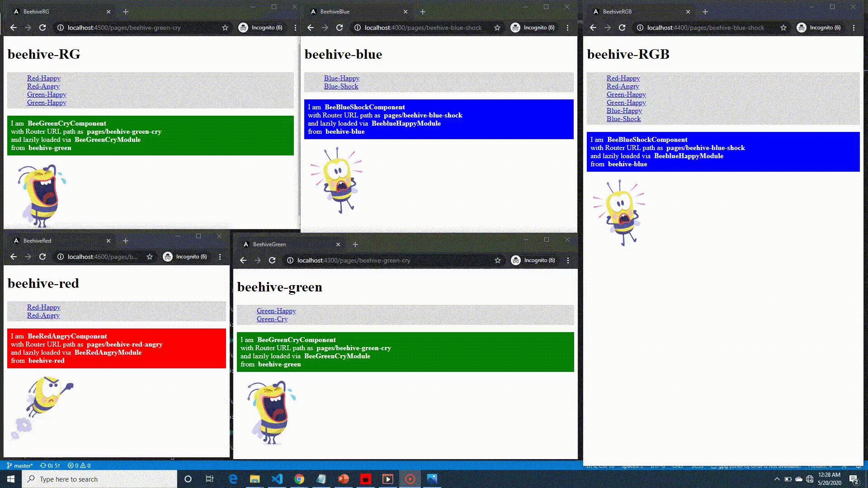Toggle the bookmark star in the BeehiveRG window

click(x=225, y=28)
